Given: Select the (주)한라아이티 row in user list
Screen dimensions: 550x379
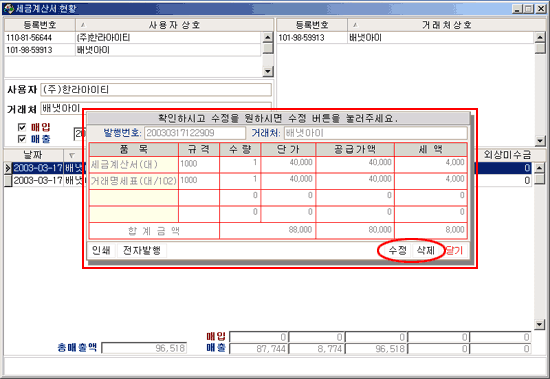Looking at the screenshot, I should point(133,38).
